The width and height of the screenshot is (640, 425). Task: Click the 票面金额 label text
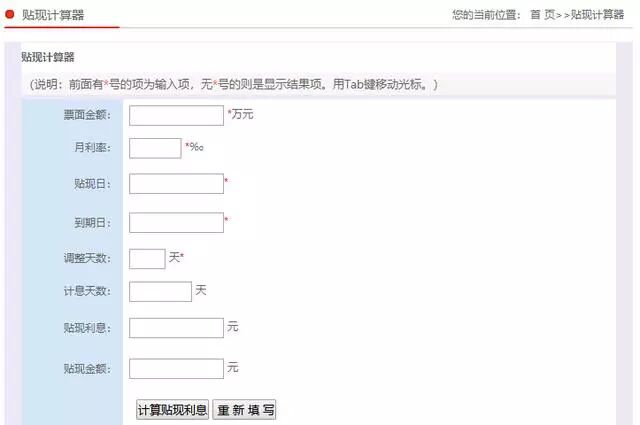click(x=86, y=115)
